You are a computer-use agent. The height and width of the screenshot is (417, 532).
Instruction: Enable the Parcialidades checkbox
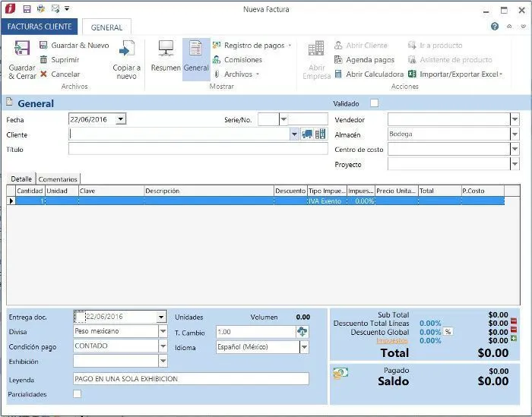pyautogui.click(x=78, y=394)
